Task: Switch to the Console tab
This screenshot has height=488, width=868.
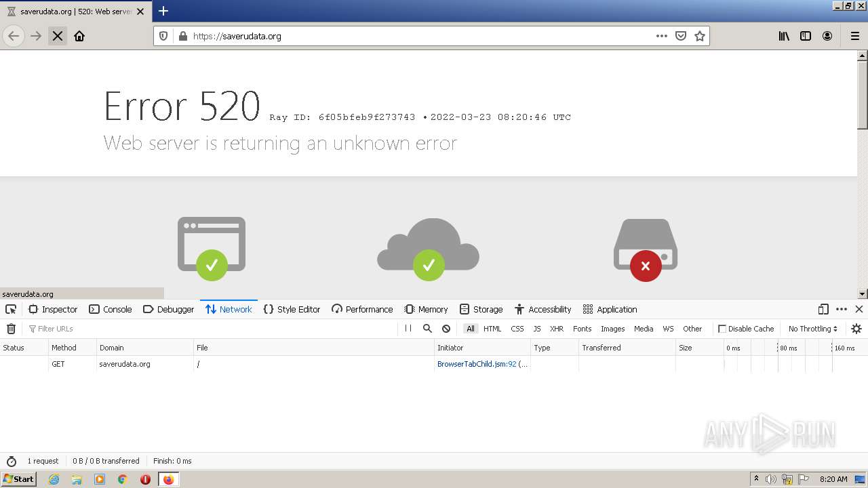Action: tap(111, 309)
